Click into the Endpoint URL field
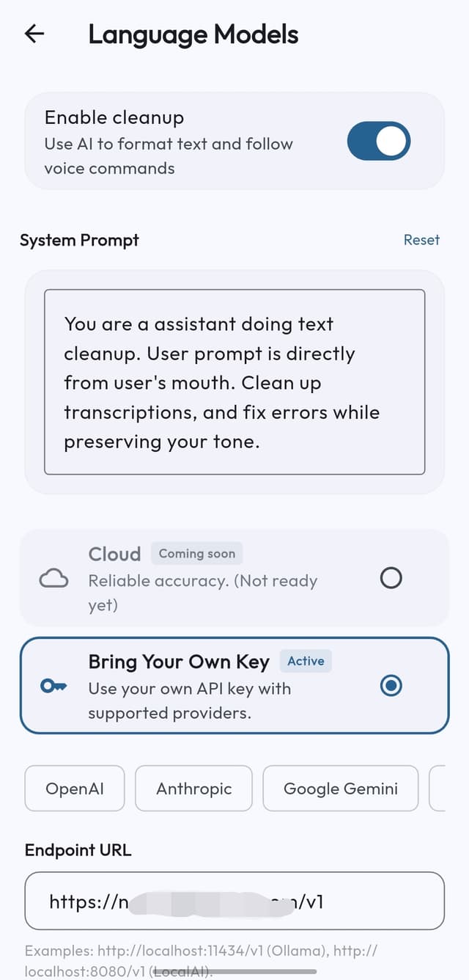This screenshot has width=469, height=980. [x=234, y=901]
